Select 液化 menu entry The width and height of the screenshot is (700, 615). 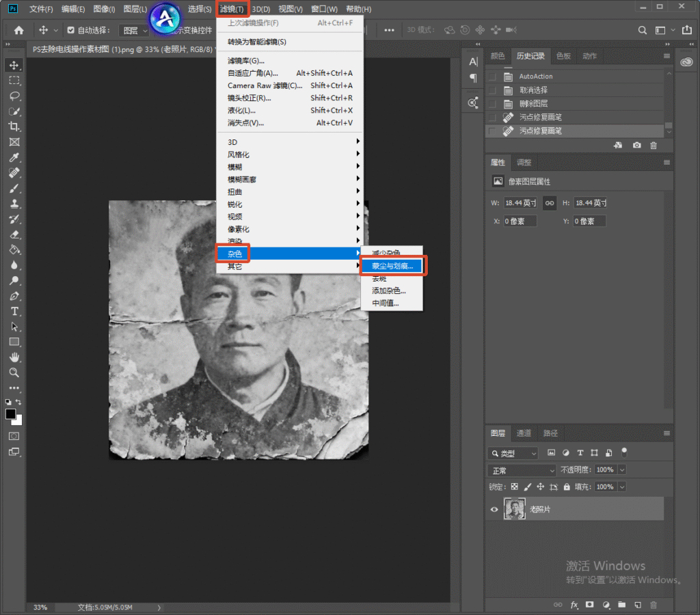290,111
